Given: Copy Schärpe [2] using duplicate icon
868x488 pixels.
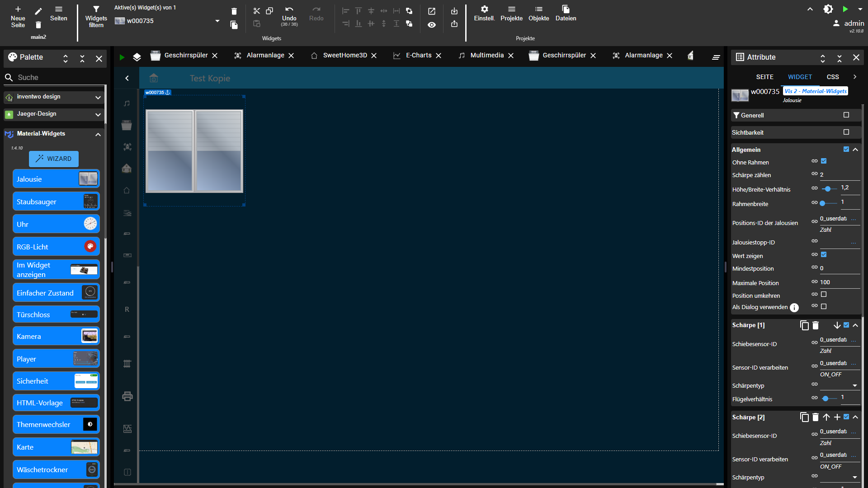Looking at the screenshot, I should (x=804, y=417).
